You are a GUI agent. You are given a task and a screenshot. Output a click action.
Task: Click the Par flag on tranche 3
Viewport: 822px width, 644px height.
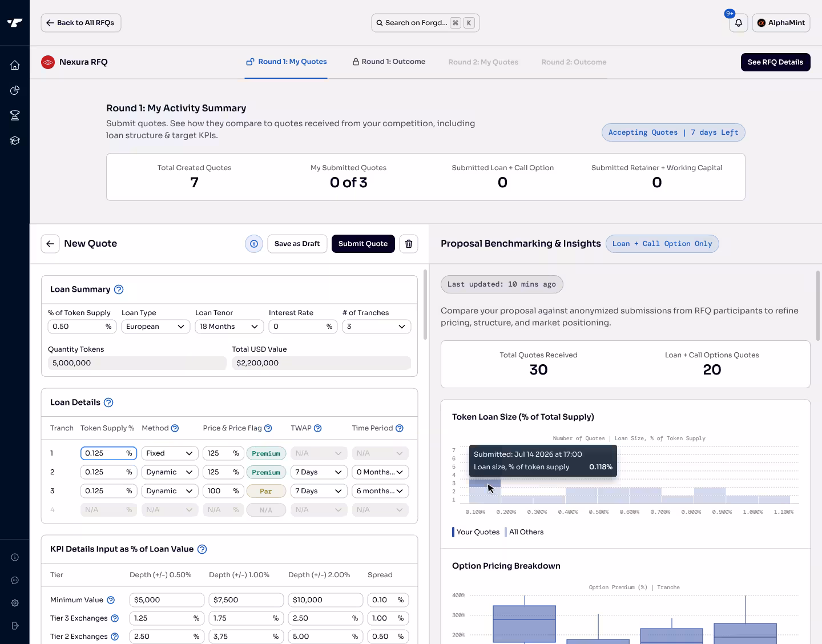pos(266,491)
